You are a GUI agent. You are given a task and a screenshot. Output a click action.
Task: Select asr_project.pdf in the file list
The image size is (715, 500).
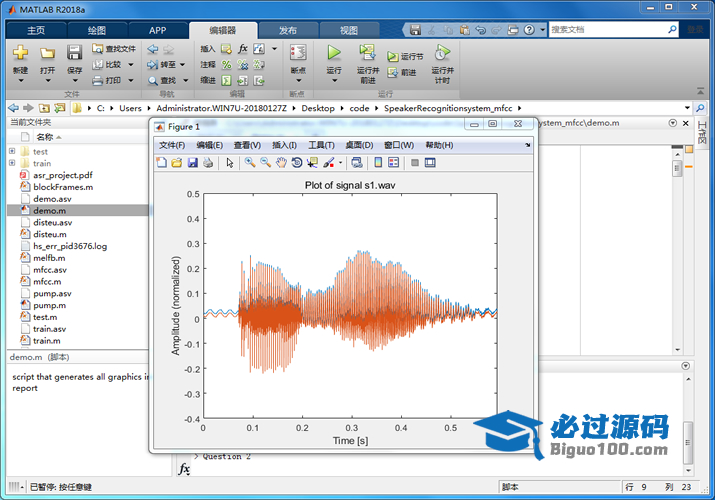click(62, 175)
